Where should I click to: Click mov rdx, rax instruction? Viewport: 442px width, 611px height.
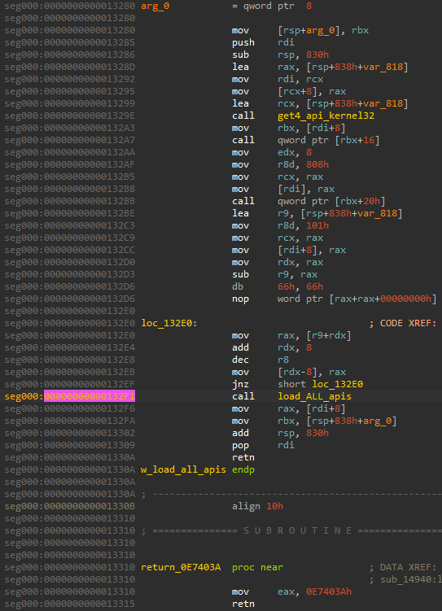[278, 262]
